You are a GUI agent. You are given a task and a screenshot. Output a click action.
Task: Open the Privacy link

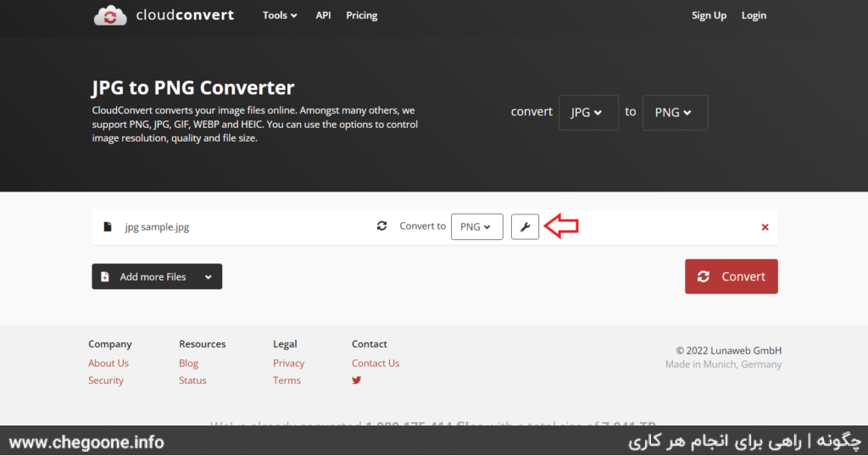pos(288,363)
